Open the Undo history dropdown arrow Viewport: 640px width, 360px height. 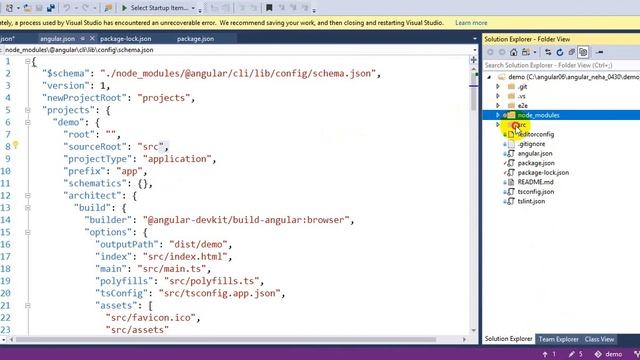pyautogui.click(x=76, y=8)
